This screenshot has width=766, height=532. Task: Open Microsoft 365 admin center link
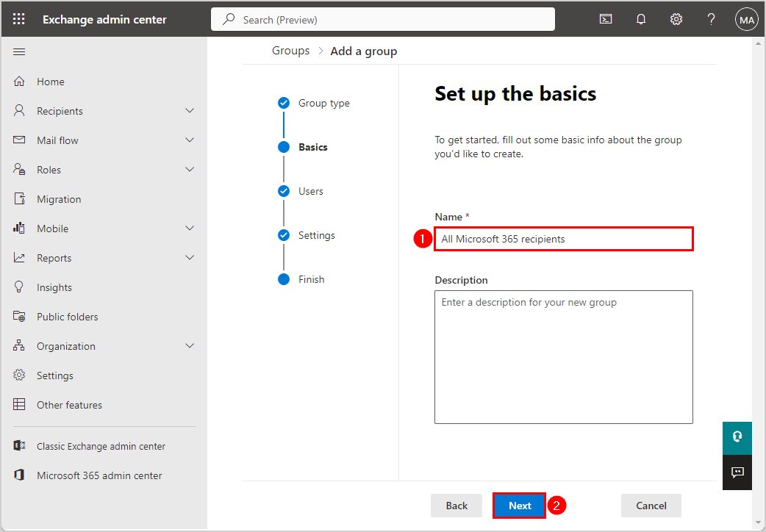coord(100,475)
